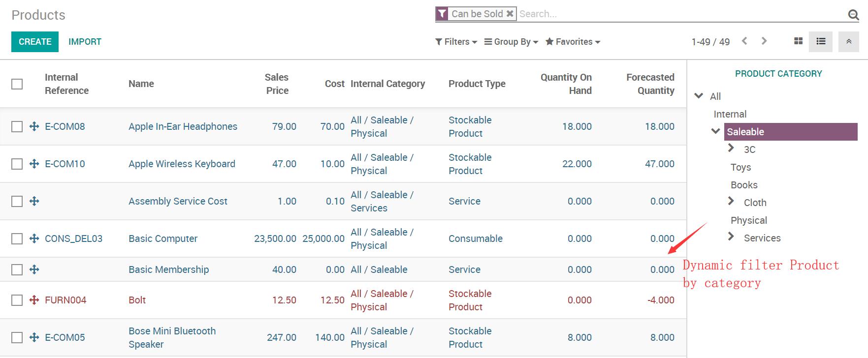
Task: Check the E-COM10 row checkbox
Action: (x=17, y=164)
